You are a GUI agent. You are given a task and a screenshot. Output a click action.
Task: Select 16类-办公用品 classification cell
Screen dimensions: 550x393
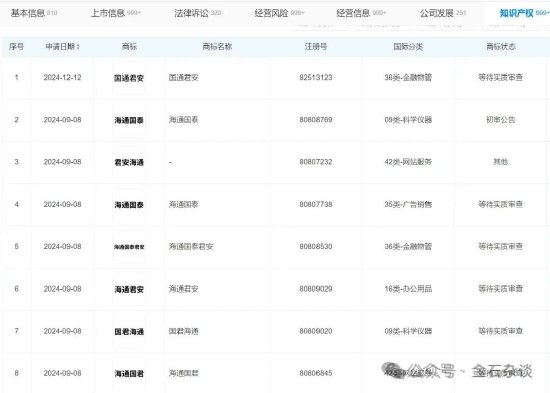pyautogui.click(x=408, y=289)
